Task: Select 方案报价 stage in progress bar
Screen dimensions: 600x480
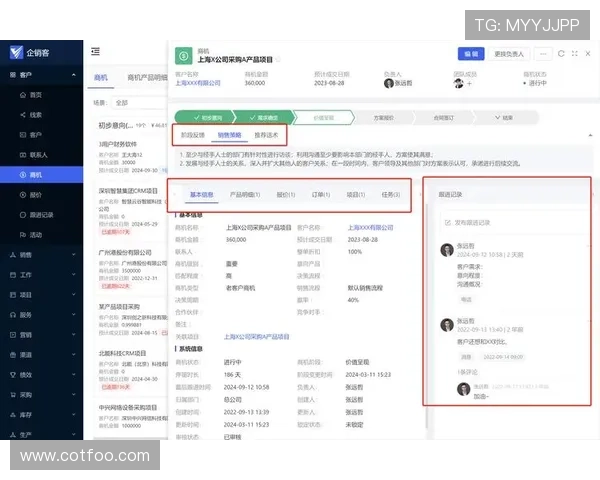Action: pyautogui.click(x=383, y=118)
